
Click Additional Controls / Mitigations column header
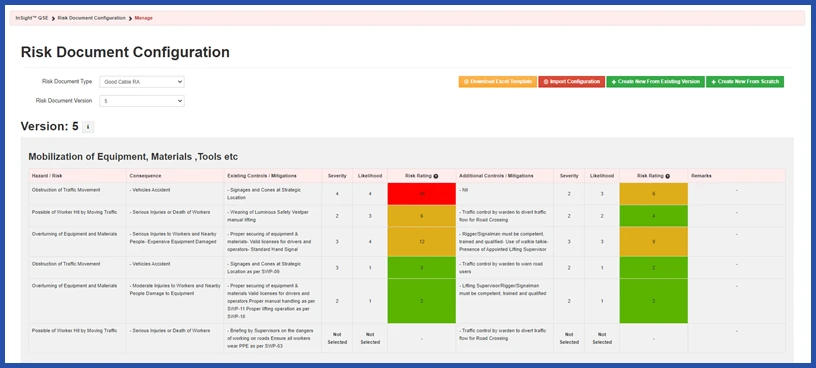[505, 176]
